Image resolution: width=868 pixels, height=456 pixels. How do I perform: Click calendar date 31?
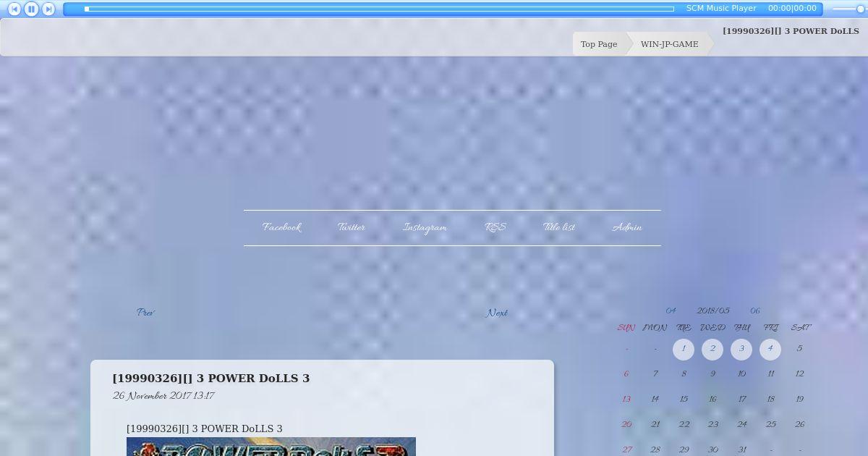[741, 449]
